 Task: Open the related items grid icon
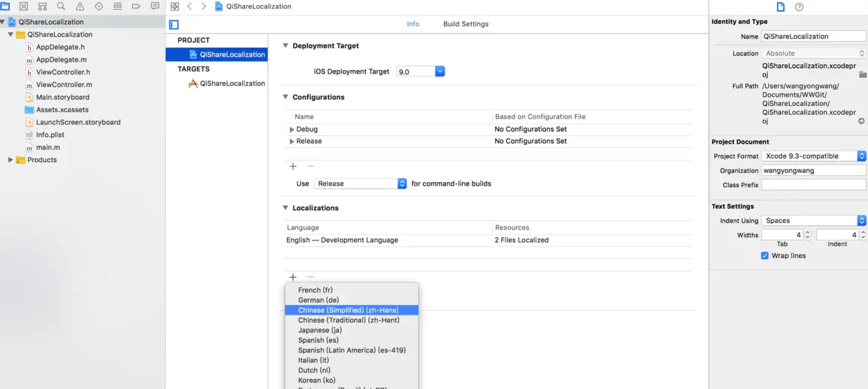click(x=175, y=6)
